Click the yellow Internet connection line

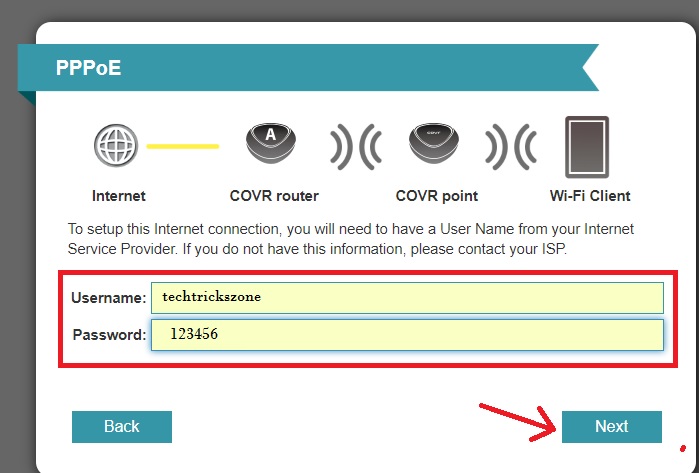click(x=182, y=147)
